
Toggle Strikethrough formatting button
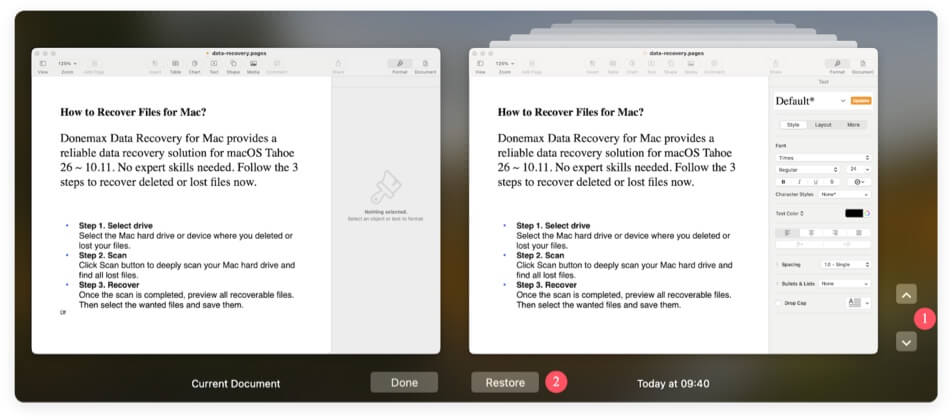(832, 181)
